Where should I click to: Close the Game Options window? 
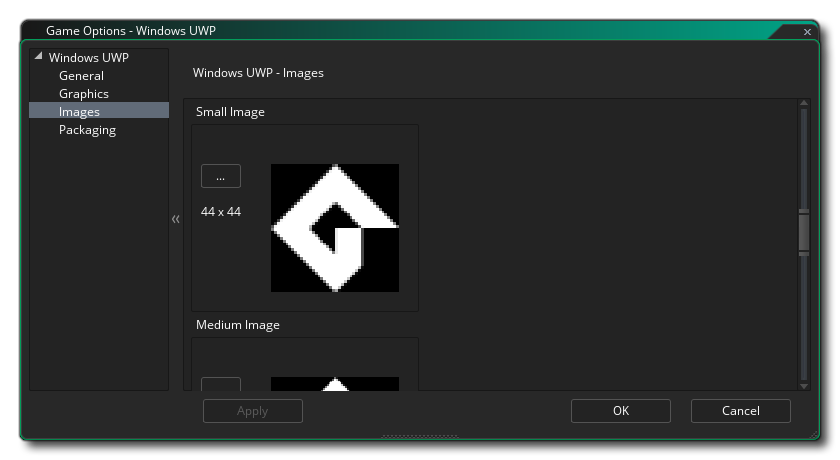coord(807,32)
